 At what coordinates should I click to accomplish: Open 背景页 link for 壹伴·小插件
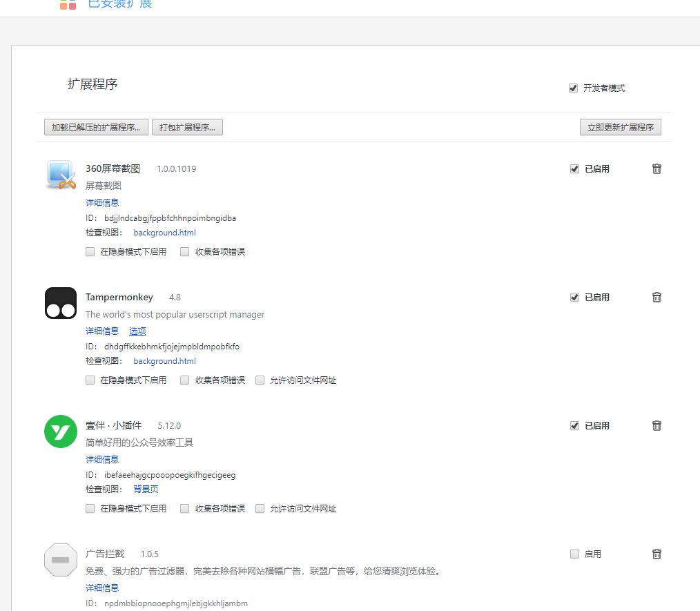146,489
